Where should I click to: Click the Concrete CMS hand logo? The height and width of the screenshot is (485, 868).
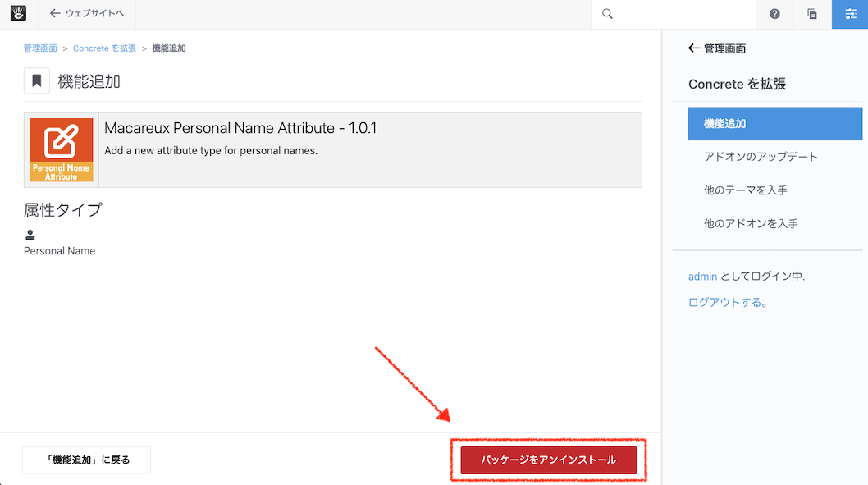pos(18,13)
